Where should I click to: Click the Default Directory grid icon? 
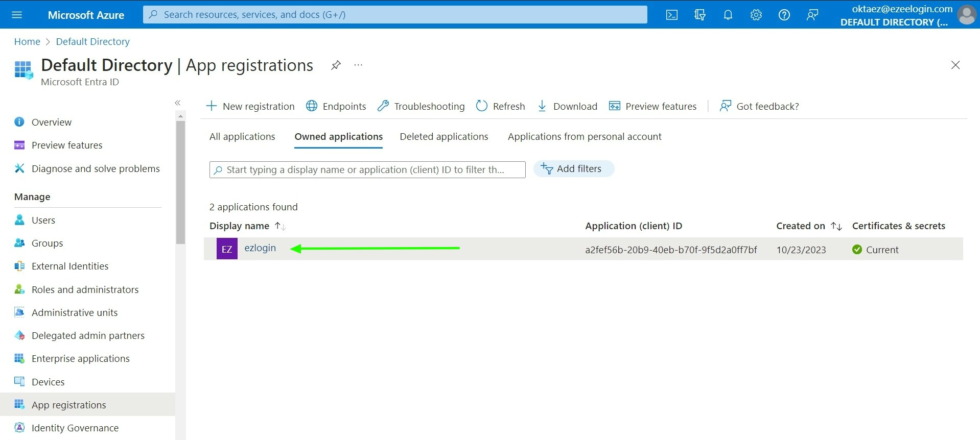point(24,70)
